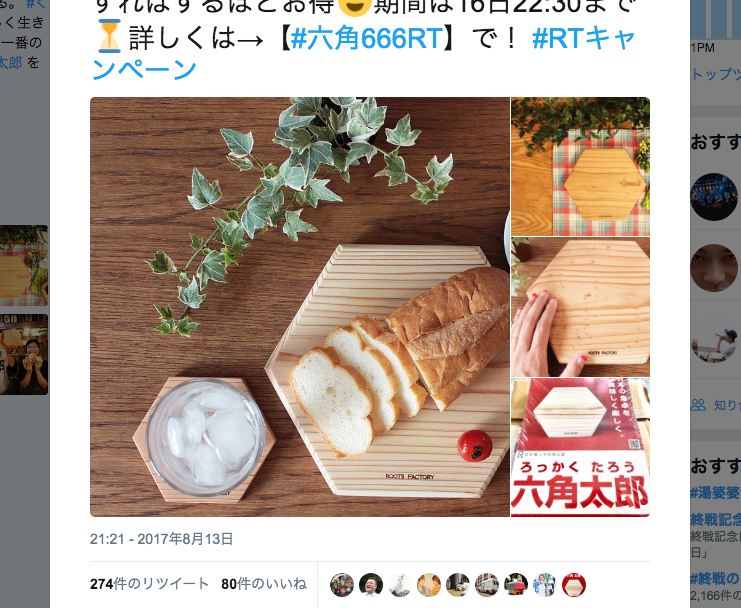The height and width of the screenshot is (608, 741).
Task: Click the second liker avatar with smiling man
Action: pyautogui.click(x=371, y=585)
